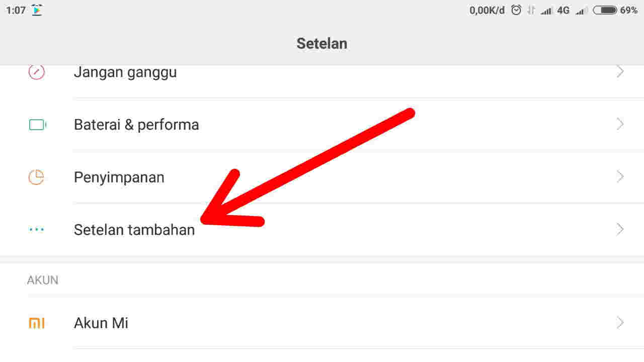
Task: Tap the alarm clock status icon
Action: 516,10
